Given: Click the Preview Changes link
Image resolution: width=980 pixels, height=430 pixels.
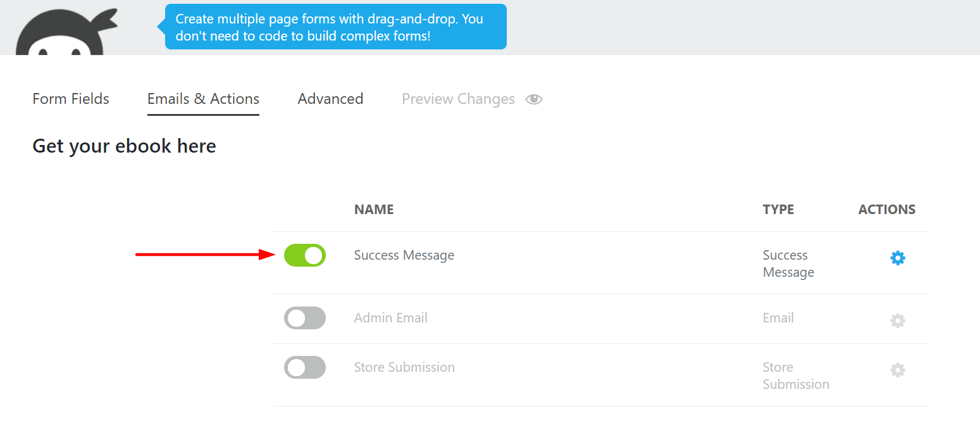Looking at the screenshot, I should pos(458,99).
